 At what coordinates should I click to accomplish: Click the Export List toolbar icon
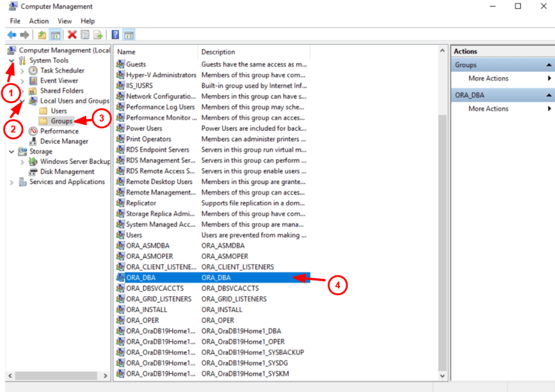pyautogui.click(x=98, y=35)
